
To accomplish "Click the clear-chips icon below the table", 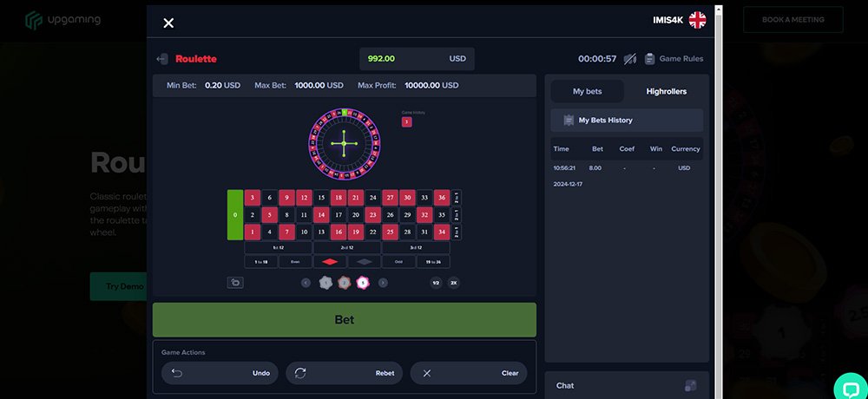I will click(x=234, y=282).
